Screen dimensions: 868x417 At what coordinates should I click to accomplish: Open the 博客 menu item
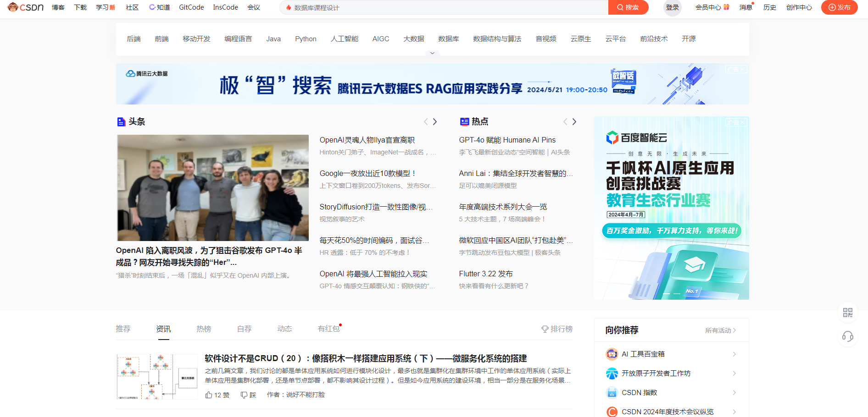58,7
